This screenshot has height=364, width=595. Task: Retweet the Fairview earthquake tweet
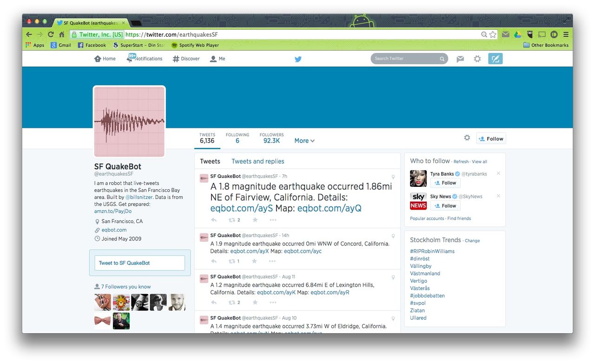pyautogui.click(x=232, y=220)
